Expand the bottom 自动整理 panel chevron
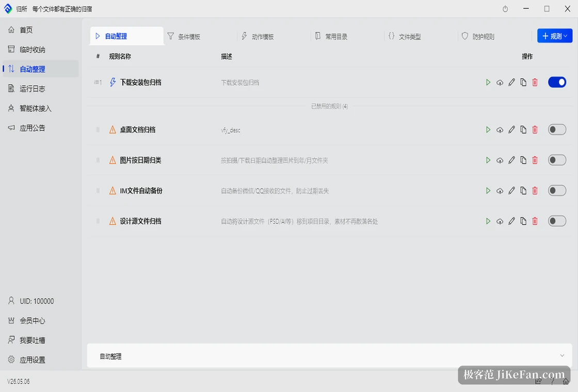Viewport: 578px width, 392px height. click(x=562, y=355)
